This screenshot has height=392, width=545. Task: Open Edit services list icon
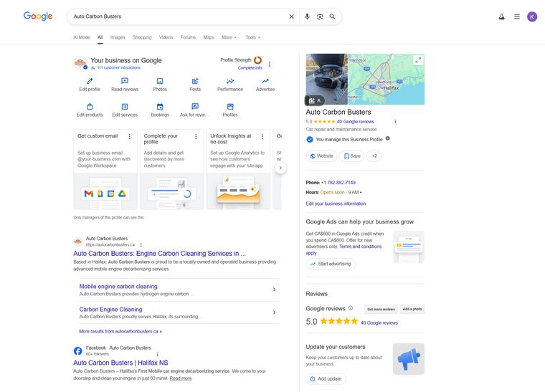[125, 106]
